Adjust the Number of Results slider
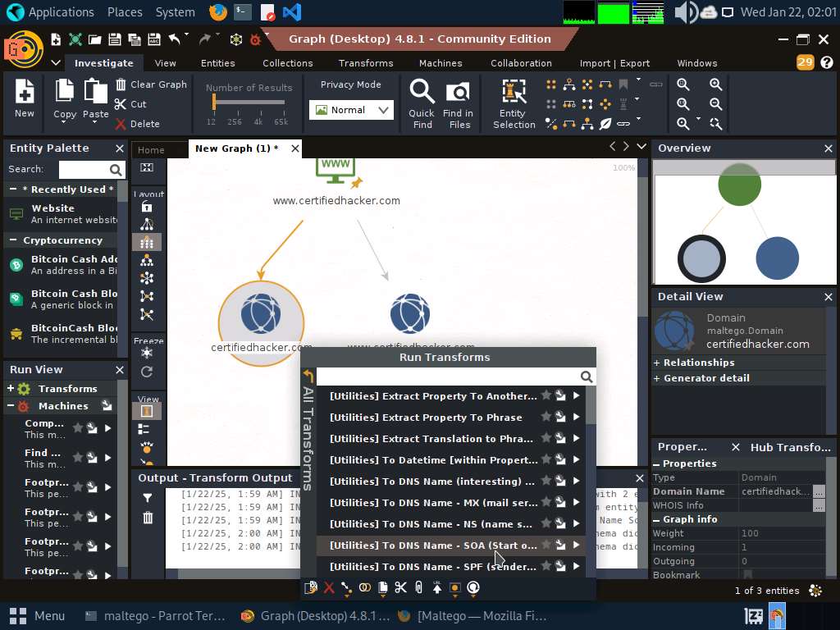The width and height of the screenshot is (840, 630). [x=214, y=101]
